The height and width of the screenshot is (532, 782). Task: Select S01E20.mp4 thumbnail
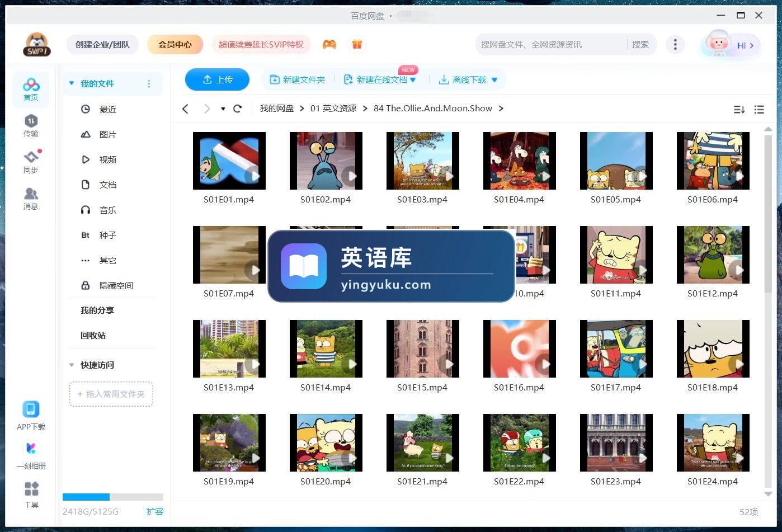[x=326, y=443]
